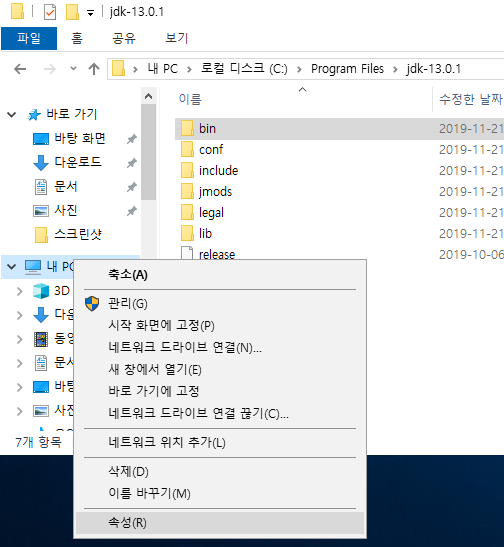Screen dimensions: 504x547
Task: Click the navigation pane scroll up arrow
Action: (149, 96)
